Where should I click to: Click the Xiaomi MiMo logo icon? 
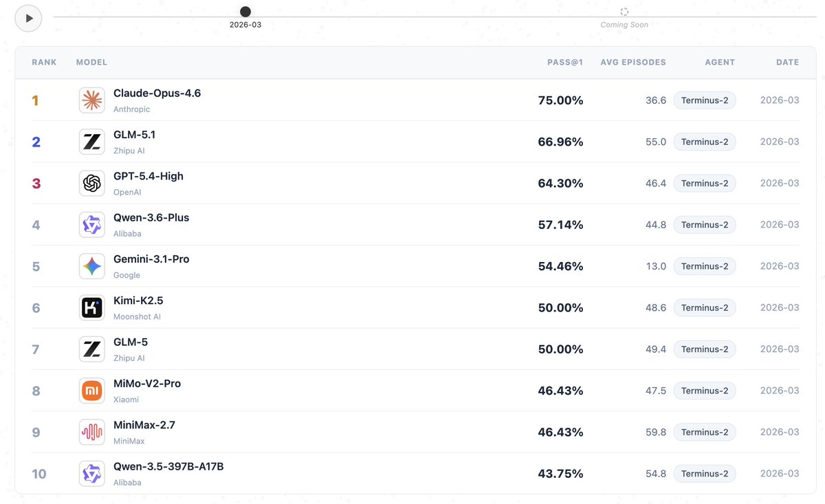92,391
